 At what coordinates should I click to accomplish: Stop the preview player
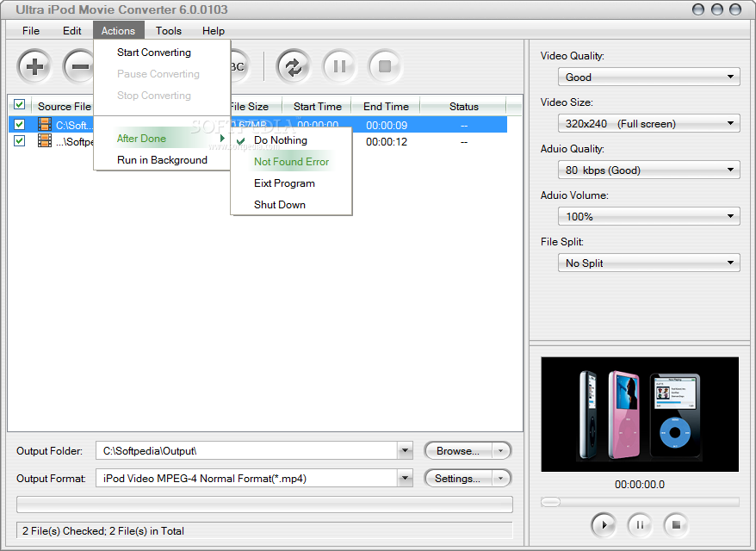pos(676,524)
